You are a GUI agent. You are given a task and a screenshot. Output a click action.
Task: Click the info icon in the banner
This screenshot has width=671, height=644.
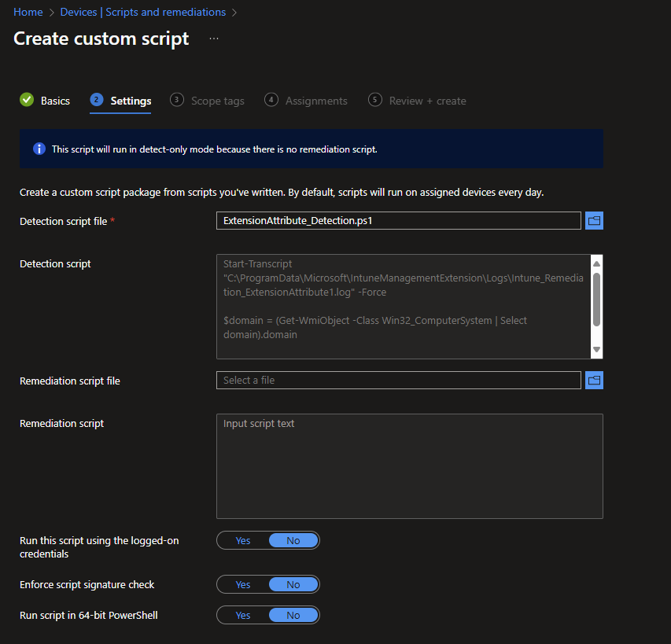click(x=39, y=149)
